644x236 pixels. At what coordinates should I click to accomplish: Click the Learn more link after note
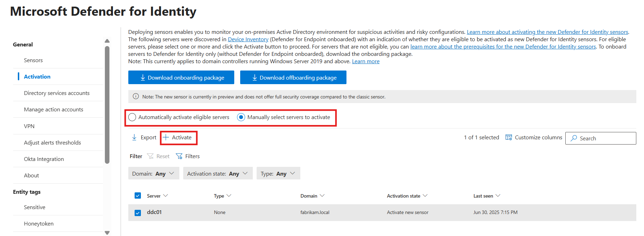pos(366,61)
